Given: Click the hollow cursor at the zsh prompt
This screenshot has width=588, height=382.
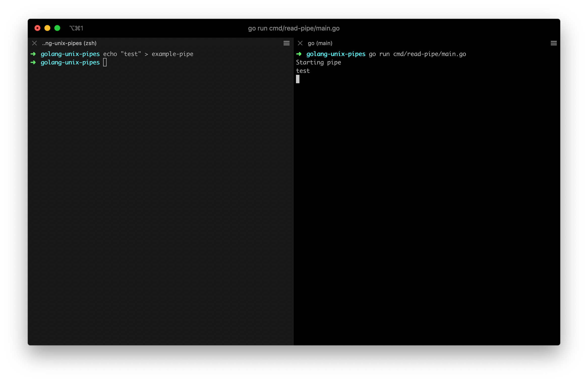Looking at the screenshot, I should pos(105,62).
